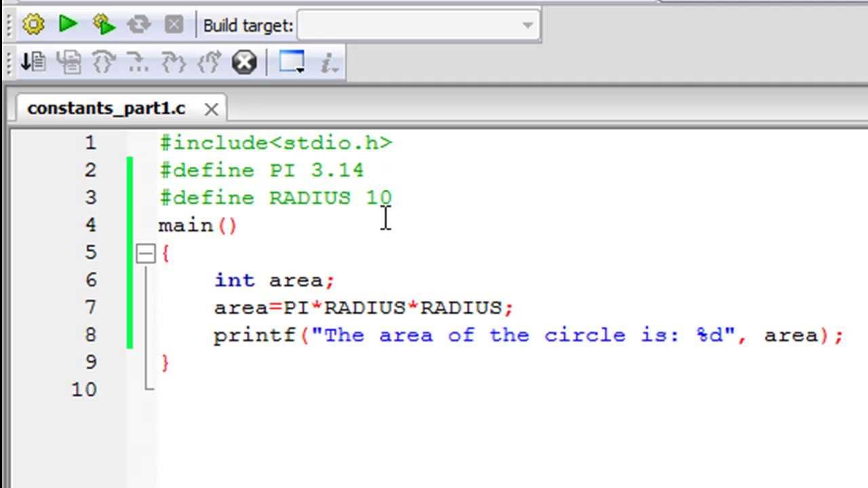Click line number 4 in margin

[90, 225]
